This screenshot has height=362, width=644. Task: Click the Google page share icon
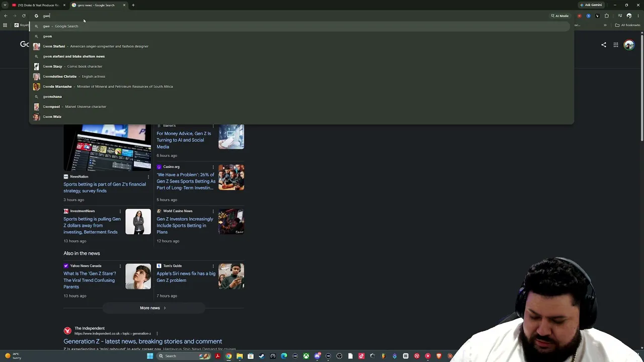pos(604,45)
